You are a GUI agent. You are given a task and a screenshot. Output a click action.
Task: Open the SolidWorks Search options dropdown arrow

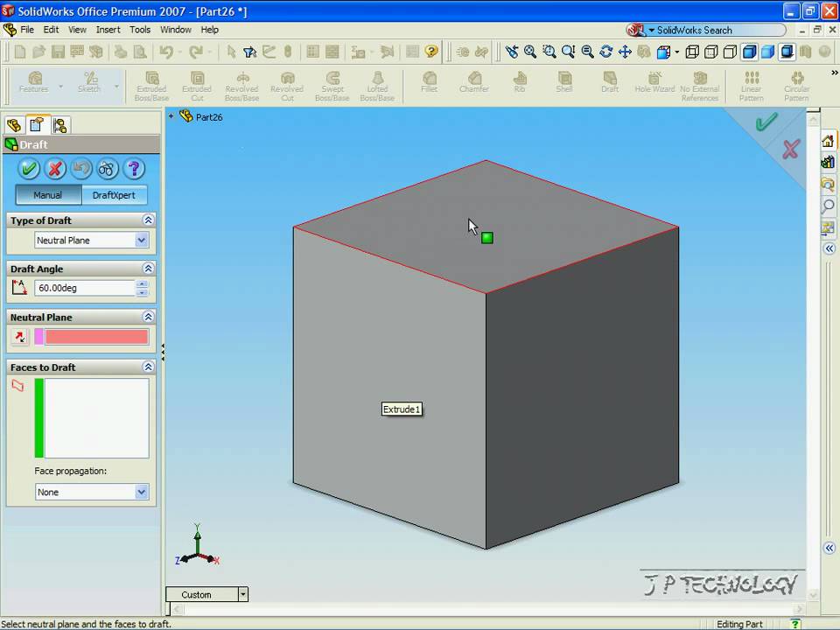[652, 30]
